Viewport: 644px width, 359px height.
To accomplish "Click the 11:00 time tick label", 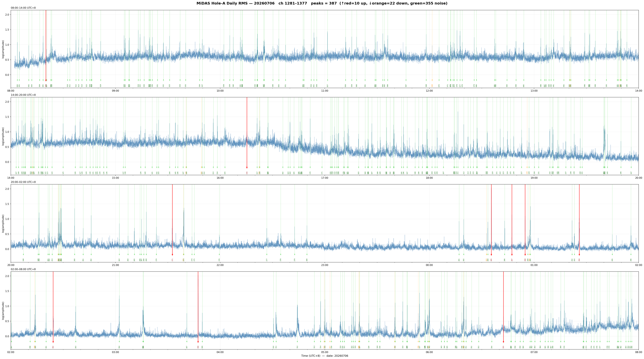I will point(325,91).
